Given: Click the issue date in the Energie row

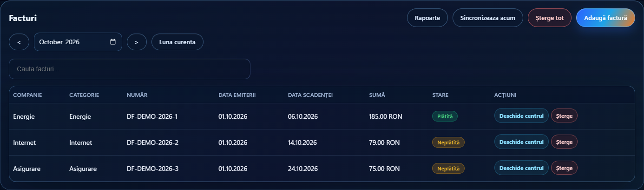Looking at the screenshot, I should (x=233, y=116).
